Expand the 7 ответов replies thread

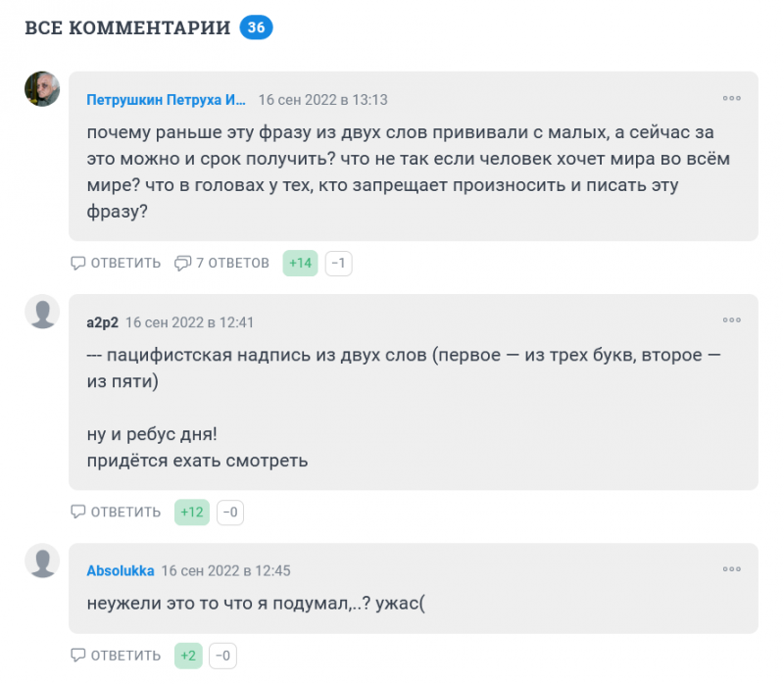click(221, 263)
